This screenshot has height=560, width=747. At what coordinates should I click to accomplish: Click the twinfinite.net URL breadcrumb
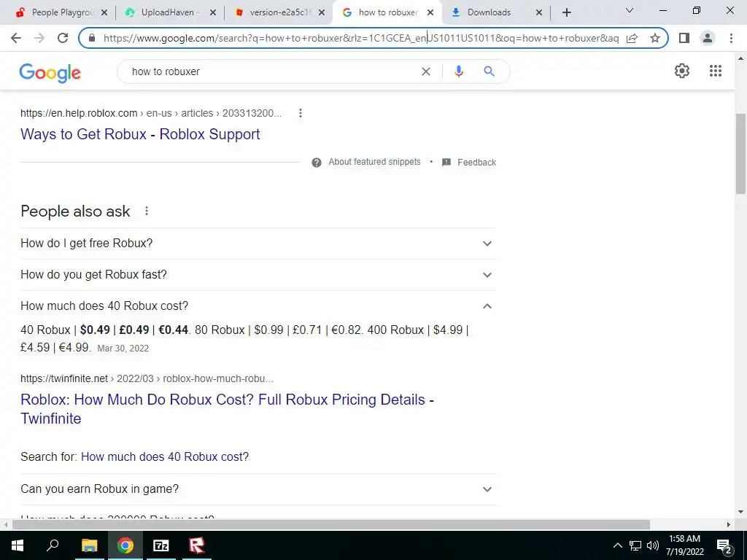pos(147,379)
